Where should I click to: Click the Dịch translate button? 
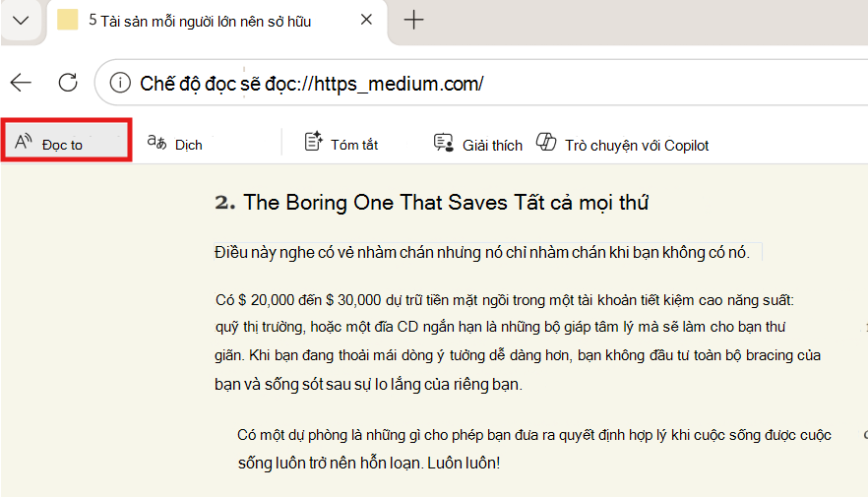(x=175, y=144)
